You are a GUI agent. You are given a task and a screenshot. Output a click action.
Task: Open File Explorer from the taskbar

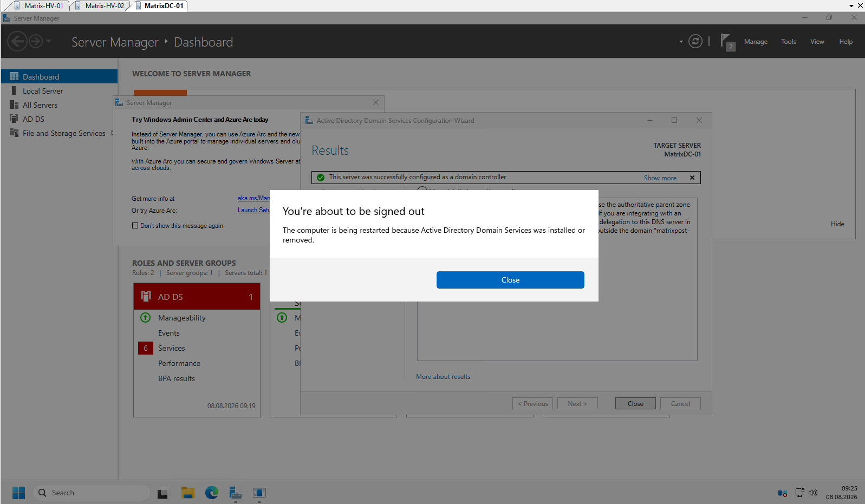click(188, 493)
